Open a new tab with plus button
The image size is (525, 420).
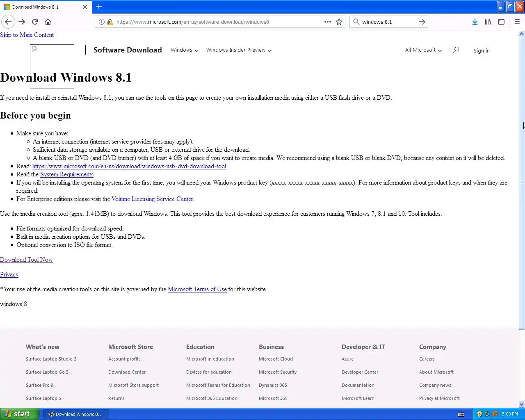click(x=99, y=7)
